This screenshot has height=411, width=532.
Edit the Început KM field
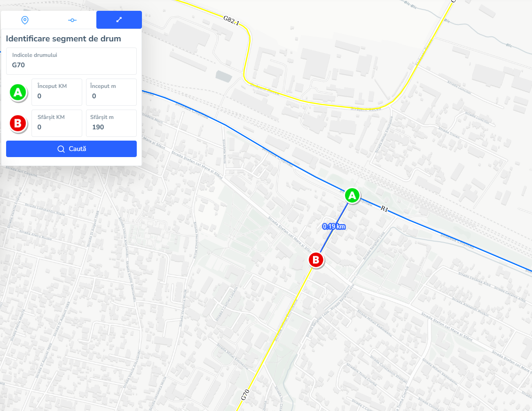click(57, 92)
